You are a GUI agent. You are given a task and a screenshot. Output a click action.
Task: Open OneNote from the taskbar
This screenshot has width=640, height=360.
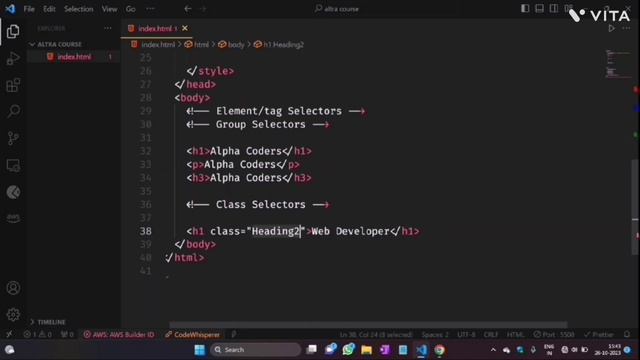click(x=385, y=350)
